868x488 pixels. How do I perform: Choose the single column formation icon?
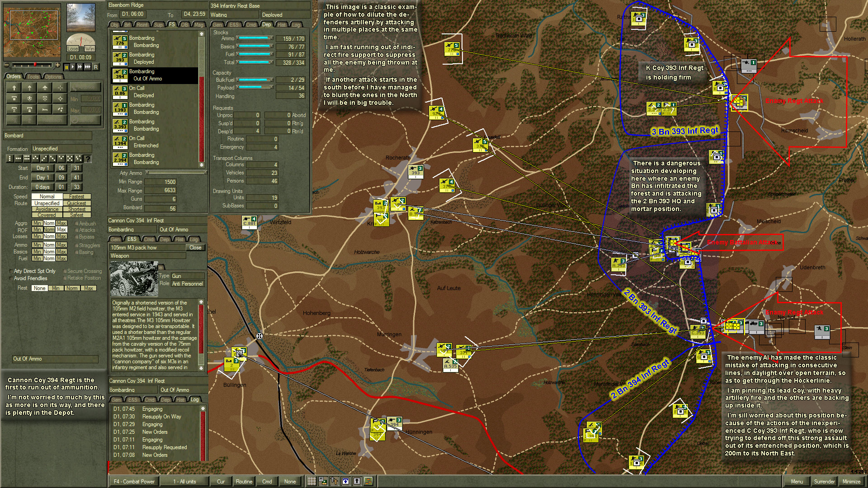click(x=9, y=159)
